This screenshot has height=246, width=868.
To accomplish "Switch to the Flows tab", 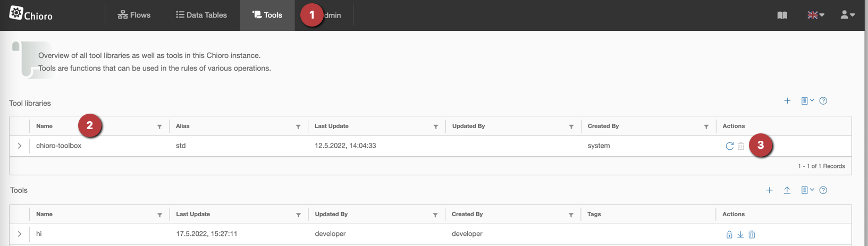I will pos(134,15).
